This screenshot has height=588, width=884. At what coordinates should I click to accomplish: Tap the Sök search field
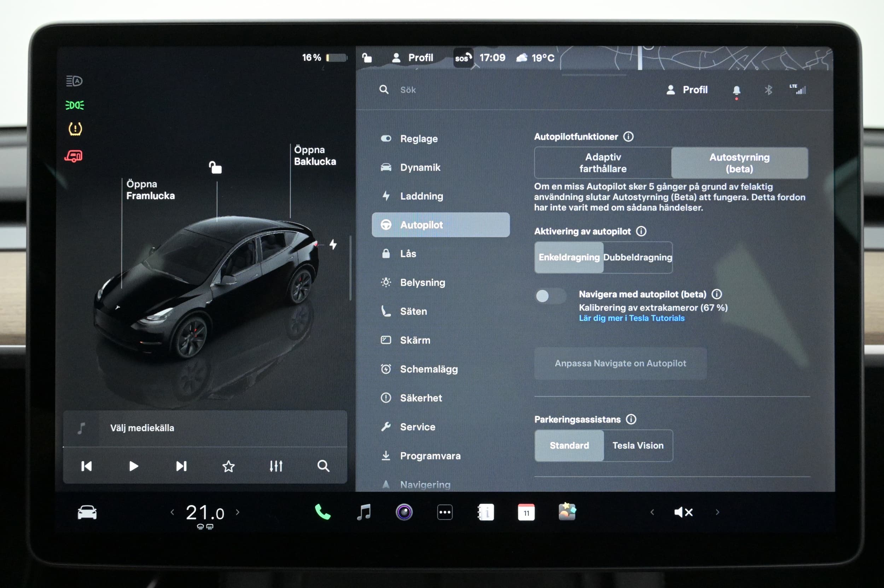(x=408, y=90)
